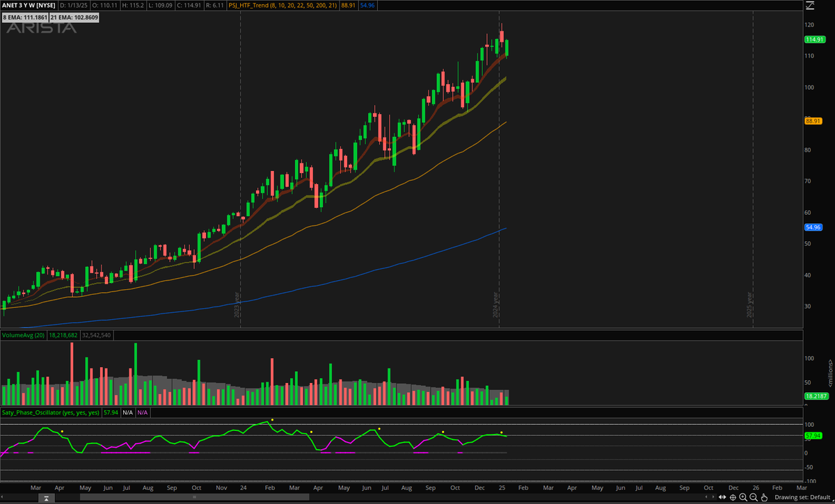
Task: Select the horizontal pan arrows tool
Action: (x=722, y=497)
